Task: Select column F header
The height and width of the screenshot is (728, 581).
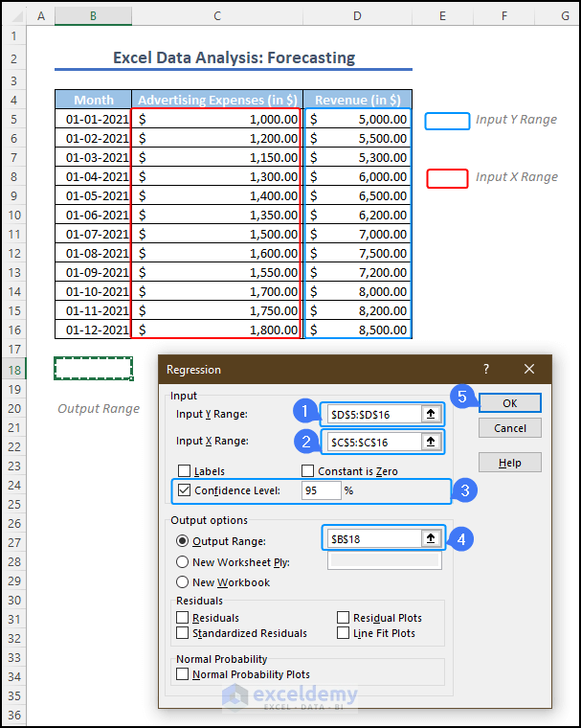Action: [504, 16]
